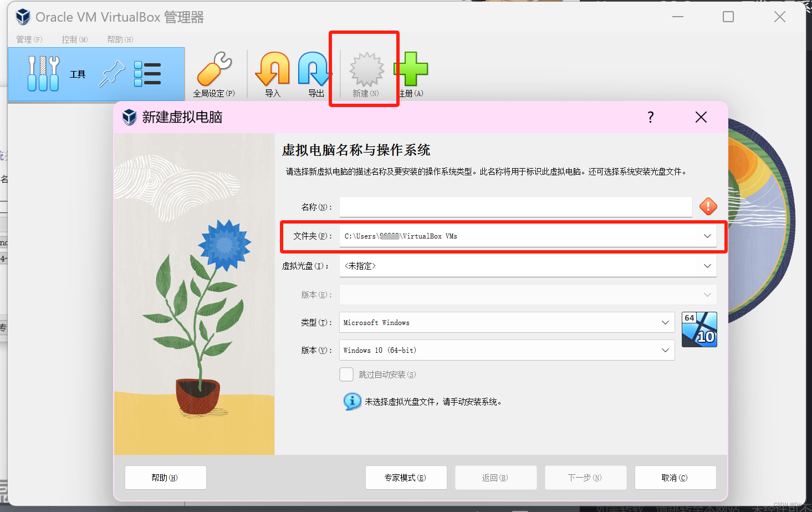Select the Tools screwdriver icon
This screenshot has height=512, width=812.
43,73
